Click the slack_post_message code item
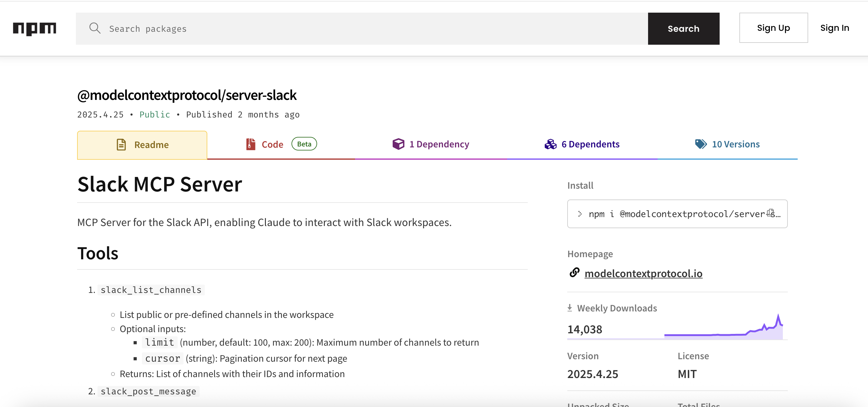The image size is (868, 407). 148,391
